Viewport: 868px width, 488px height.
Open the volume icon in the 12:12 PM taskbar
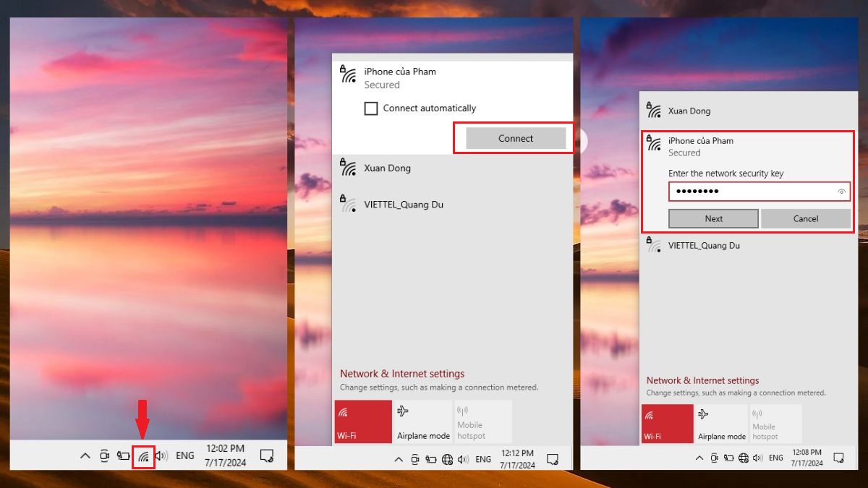point(464,459)
